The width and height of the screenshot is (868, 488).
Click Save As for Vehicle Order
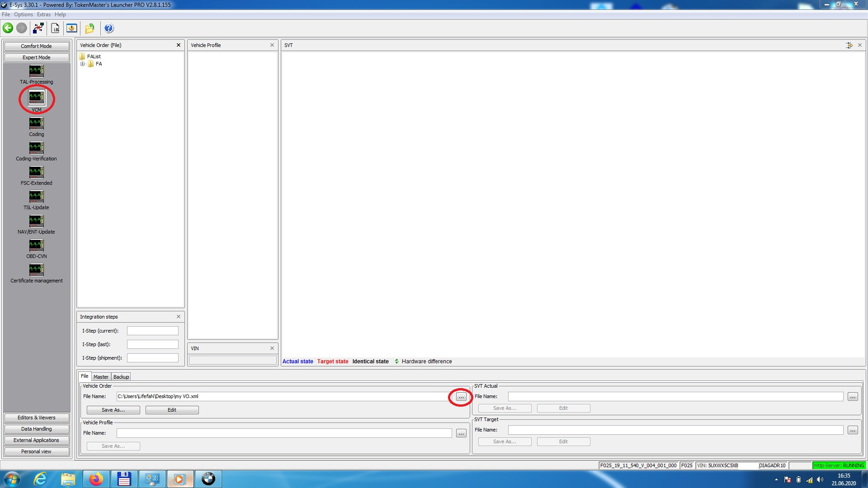pyautogui.click(x=113, y=409)
